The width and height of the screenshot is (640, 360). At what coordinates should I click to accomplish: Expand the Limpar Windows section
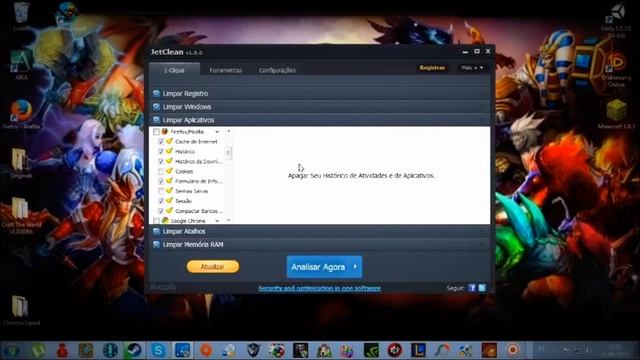tap(320, 107)
